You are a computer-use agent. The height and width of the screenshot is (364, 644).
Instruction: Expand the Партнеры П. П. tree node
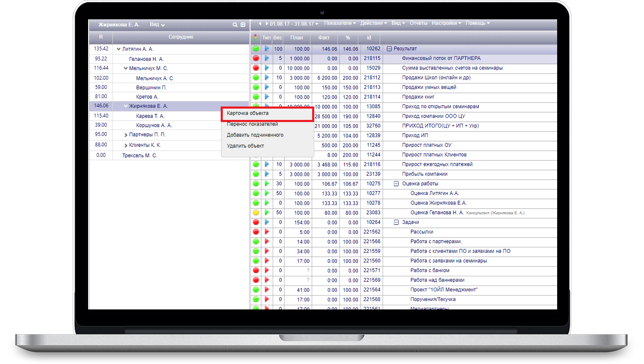[126, 135]
